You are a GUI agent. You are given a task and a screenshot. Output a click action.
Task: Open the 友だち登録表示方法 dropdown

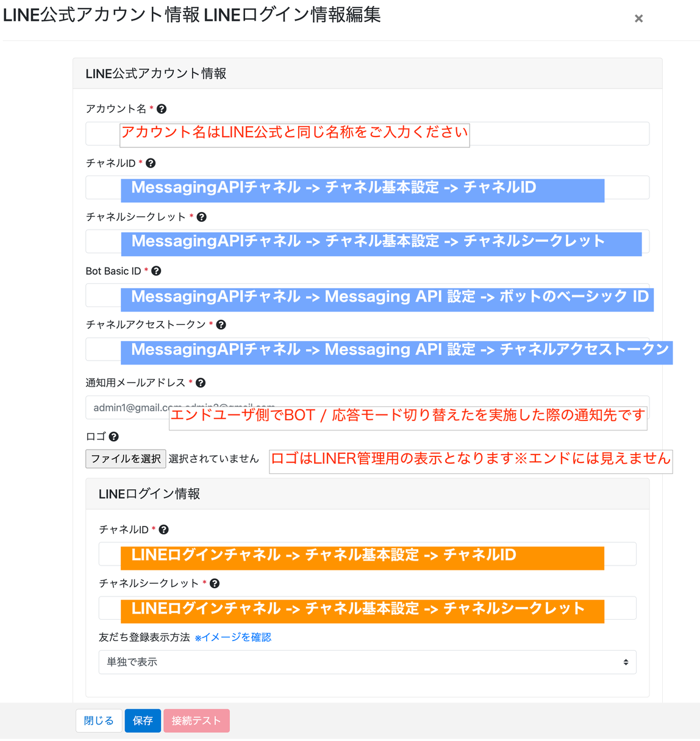[367, 662]
